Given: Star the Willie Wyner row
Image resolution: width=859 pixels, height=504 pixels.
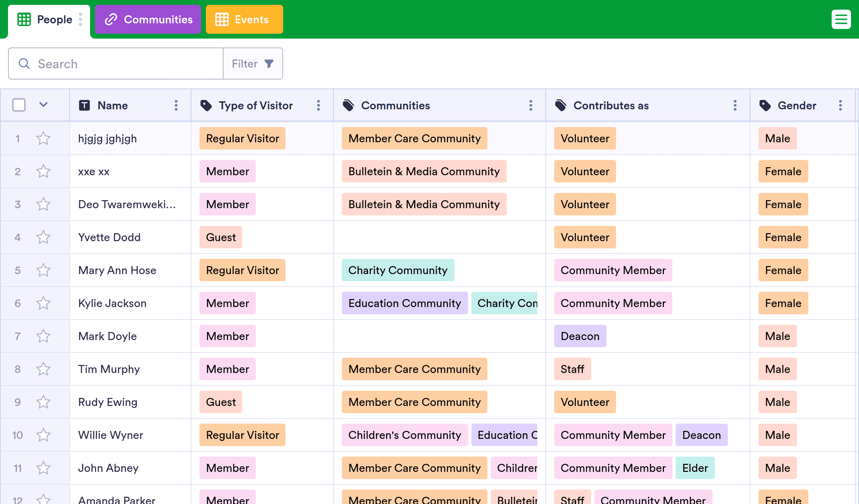Looking at the screenshot, I should [43, 435].
